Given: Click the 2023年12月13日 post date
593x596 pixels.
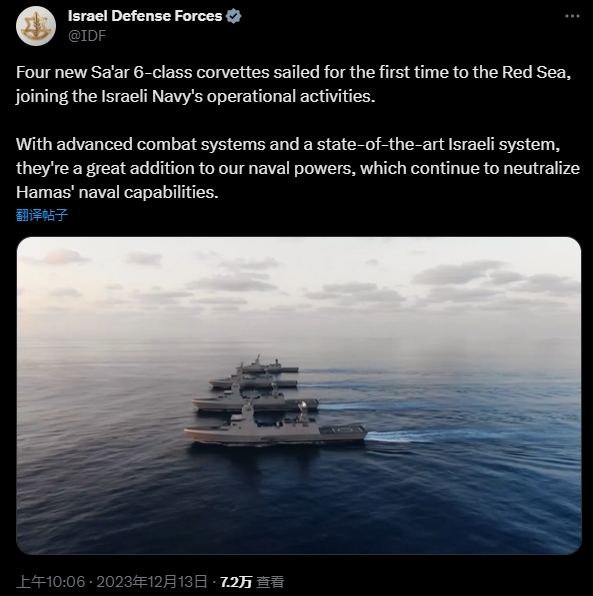Looking at the screenshot, I should (x=152, y=582).
